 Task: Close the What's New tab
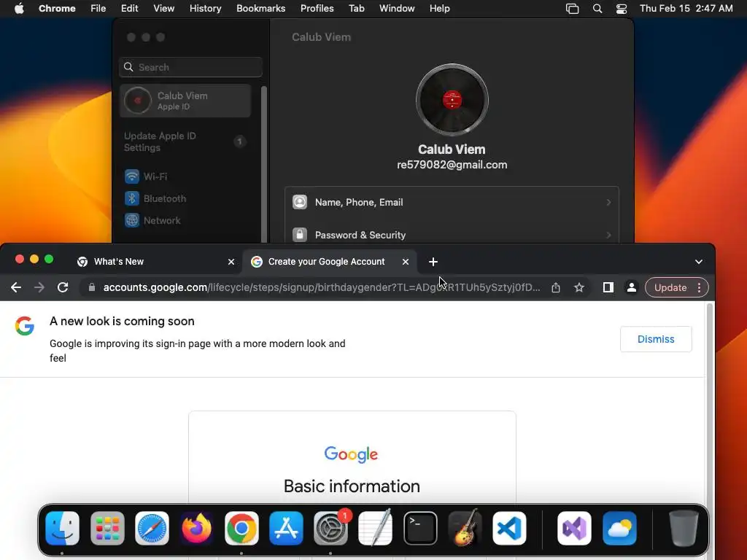pos(231,262)
